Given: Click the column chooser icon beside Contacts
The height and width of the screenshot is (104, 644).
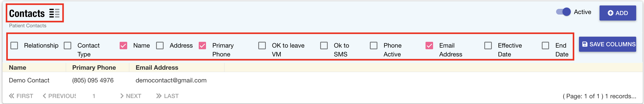Looking at the screenshot, I should pos(54,13).
